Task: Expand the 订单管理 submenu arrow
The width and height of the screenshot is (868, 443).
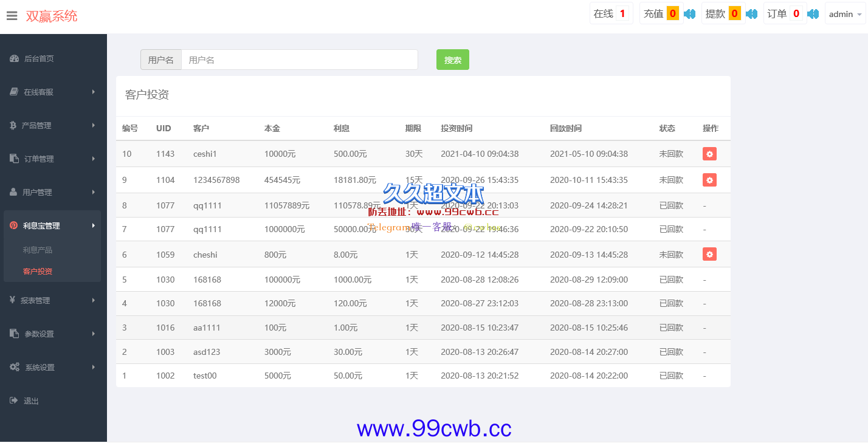Action: point(94,159)
